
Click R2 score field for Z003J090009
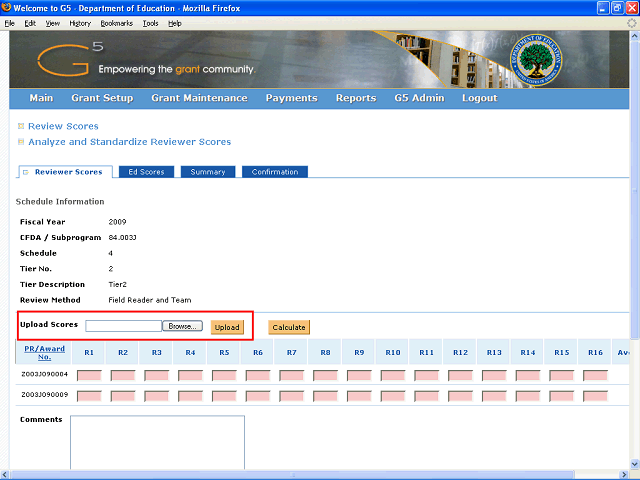point(123,396)
